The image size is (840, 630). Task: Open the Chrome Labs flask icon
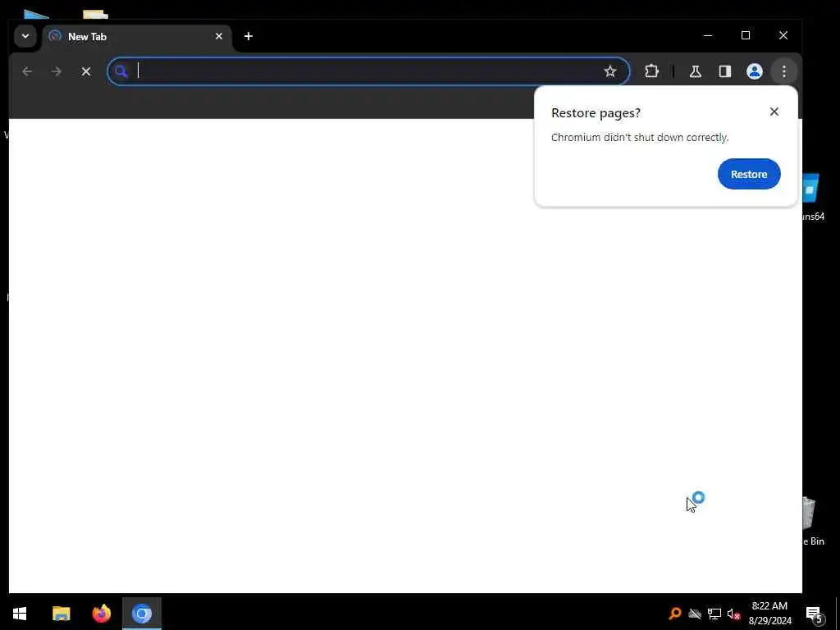pos(696,71)
